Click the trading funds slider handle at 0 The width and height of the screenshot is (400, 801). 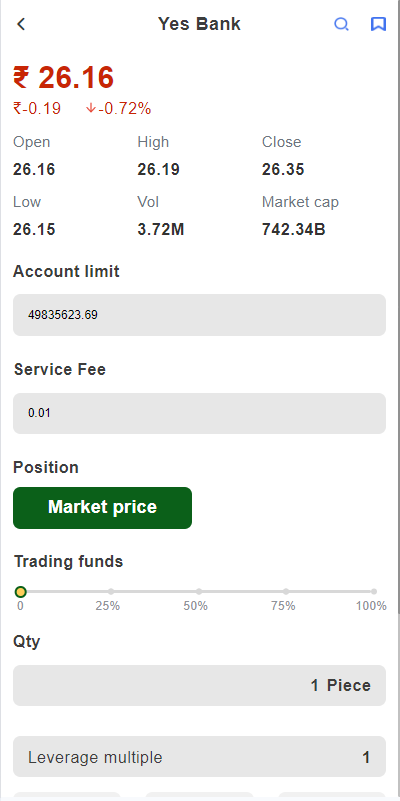point(20,592)
